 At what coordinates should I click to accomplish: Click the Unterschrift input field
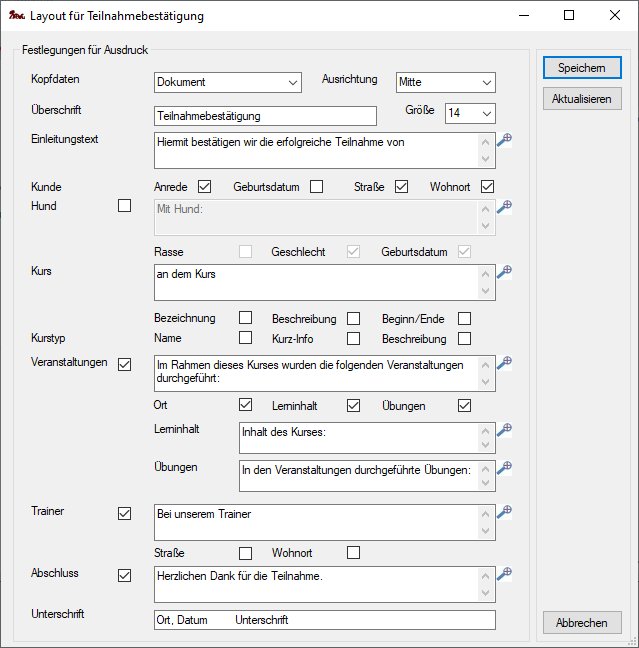coord(325,620)
